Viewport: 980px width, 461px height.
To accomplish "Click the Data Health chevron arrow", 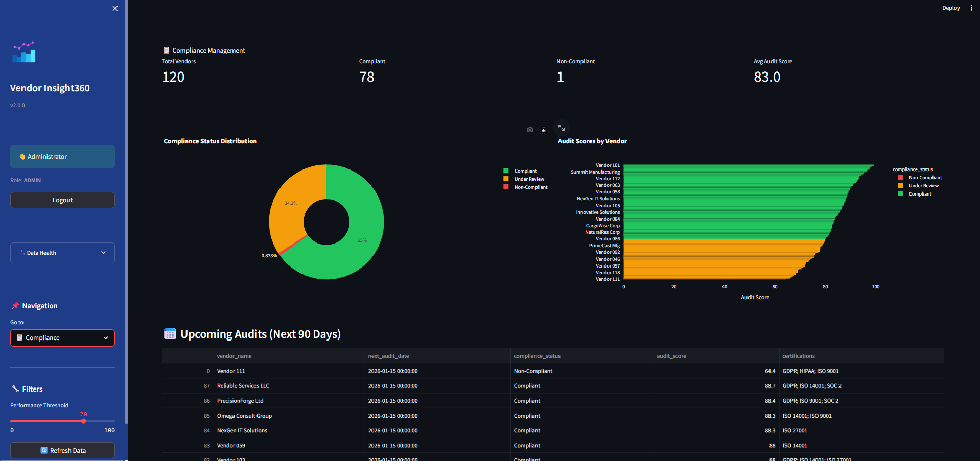I will tap(103, 253).
